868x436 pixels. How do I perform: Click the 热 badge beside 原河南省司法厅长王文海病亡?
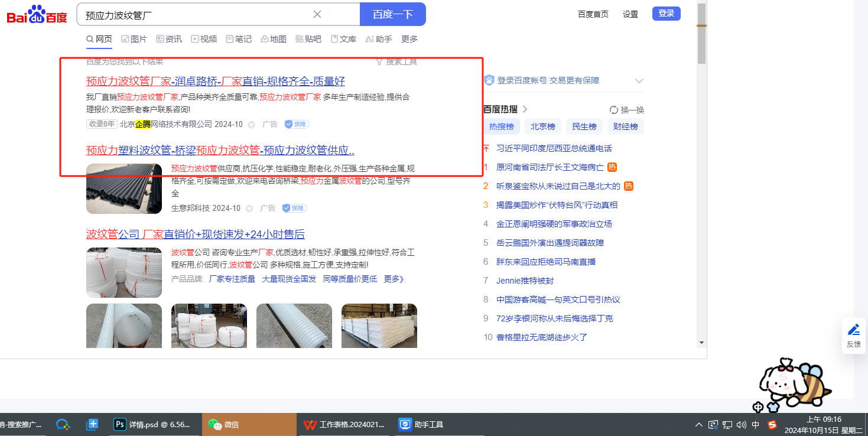click(x=612, y=167)
